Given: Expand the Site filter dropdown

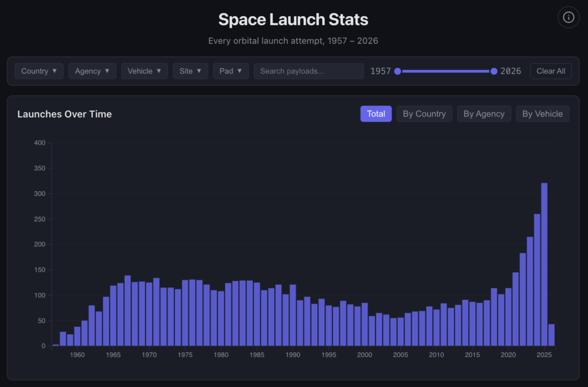Looking at the screenshot, I should point(190,71).
